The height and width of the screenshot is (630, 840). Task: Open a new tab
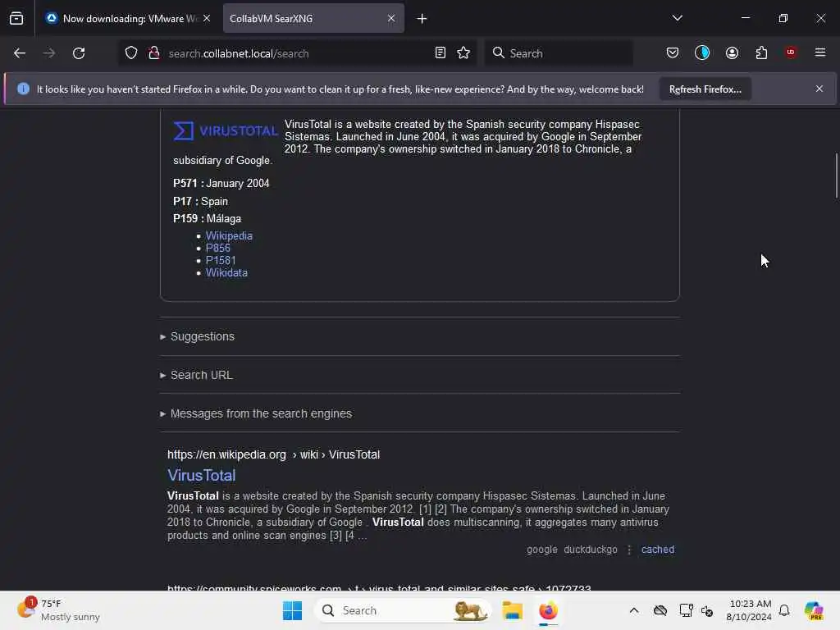point(422,19)
